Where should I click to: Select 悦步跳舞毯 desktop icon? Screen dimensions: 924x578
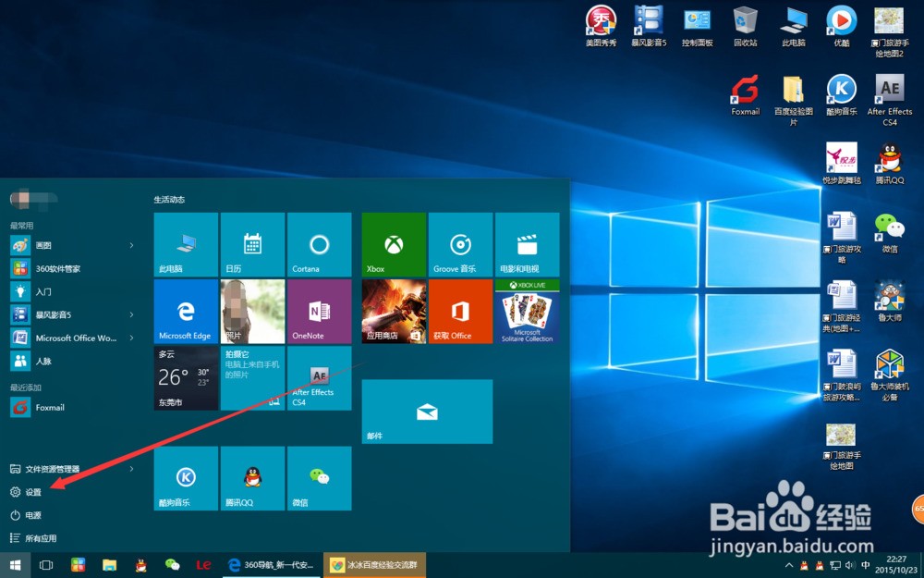point(842,164)
